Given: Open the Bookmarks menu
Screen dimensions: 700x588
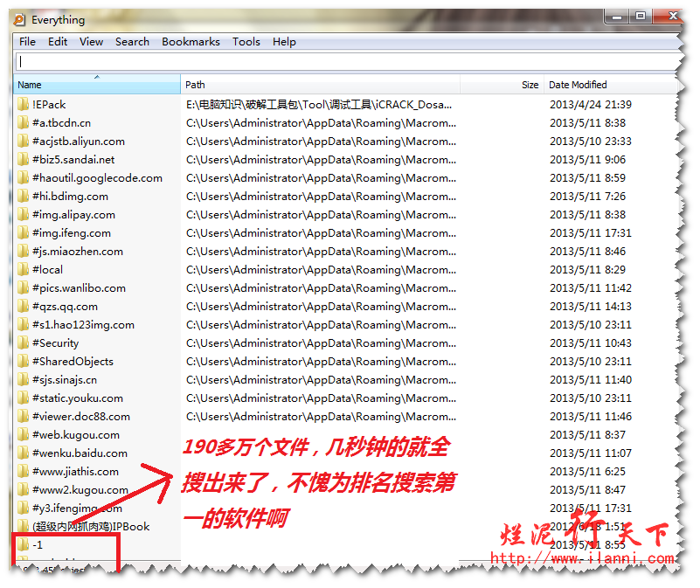Looking at the screenshot, I should pos(191,42).
